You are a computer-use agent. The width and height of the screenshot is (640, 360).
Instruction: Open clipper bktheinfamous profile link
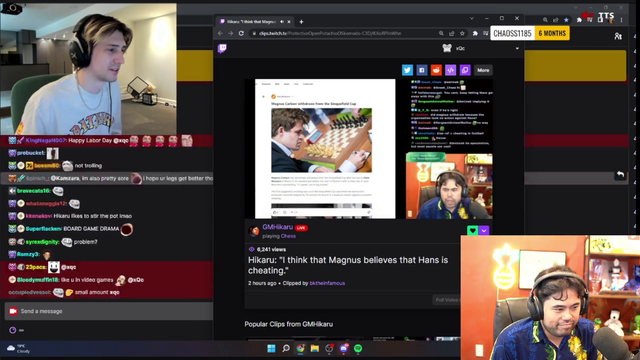click(x=327, y=283)
